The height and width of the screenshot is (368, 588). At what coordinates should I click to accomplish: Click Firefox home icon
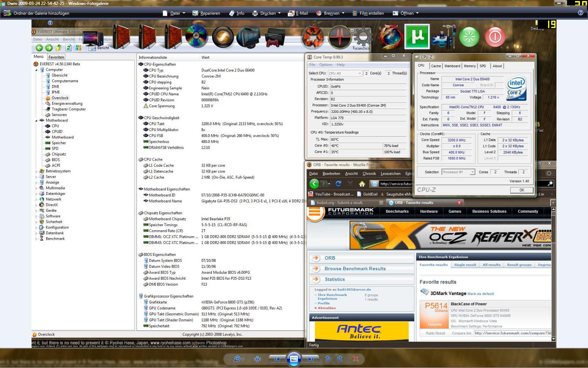362,184
